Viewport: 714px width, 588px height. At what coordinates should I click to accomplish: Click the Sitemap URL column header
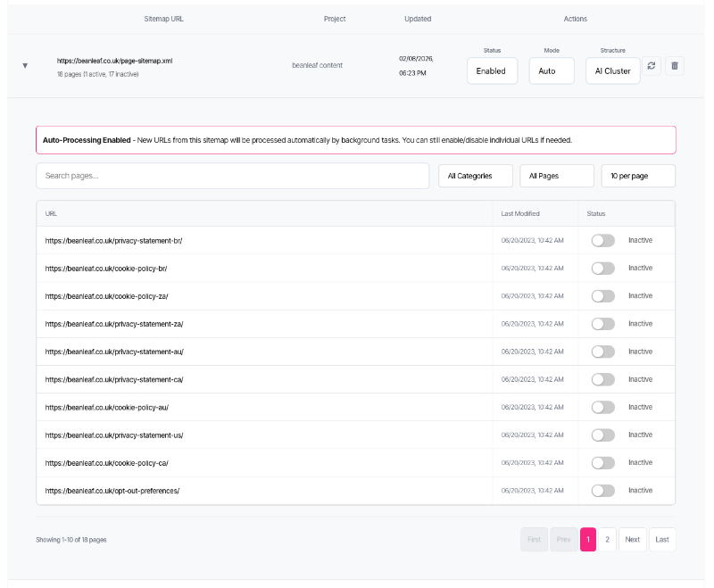point(163,19)
